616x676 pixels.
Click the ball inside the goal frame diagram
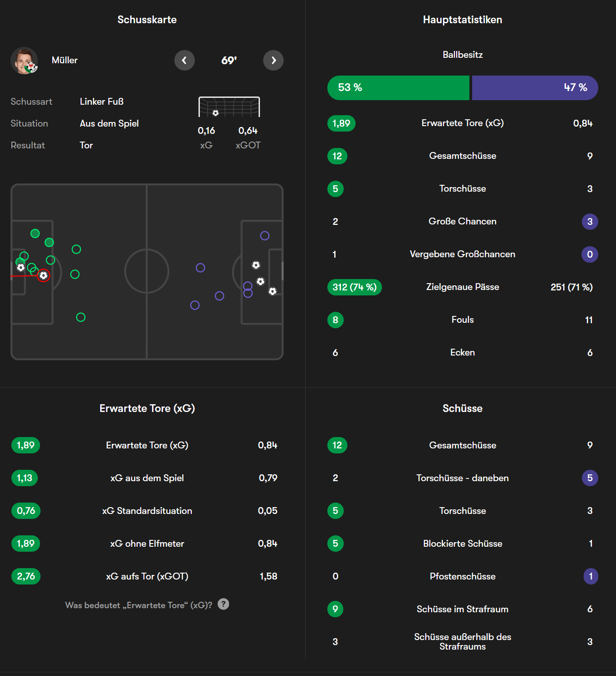point(215,113)
